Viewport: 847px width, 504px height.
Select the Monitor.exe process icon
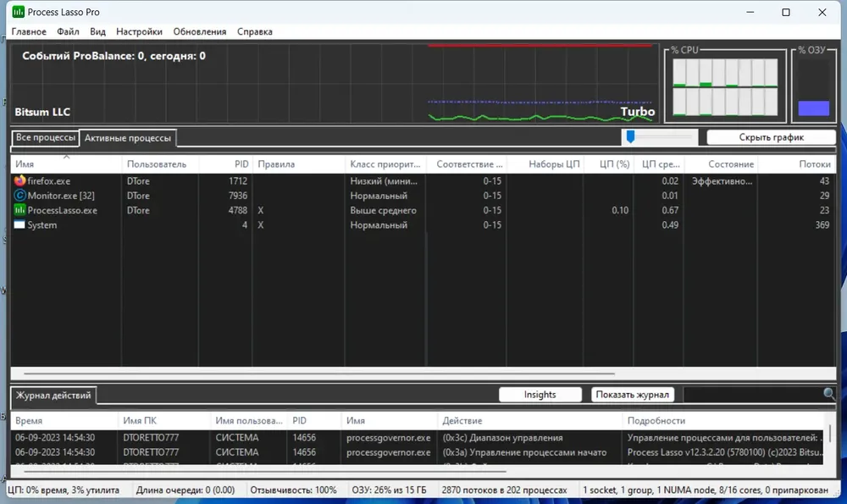click(x=19, y=196)
